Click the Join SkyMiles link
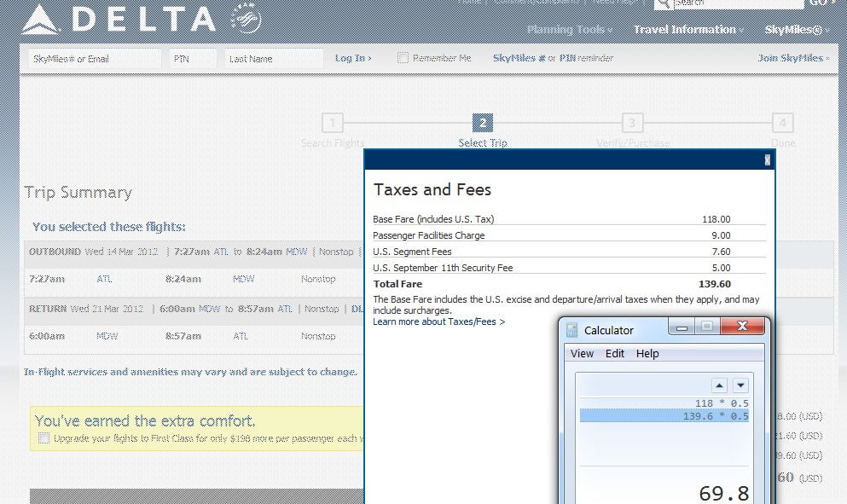The width and height of the screenshot is (847, 504). pos(793,58)
